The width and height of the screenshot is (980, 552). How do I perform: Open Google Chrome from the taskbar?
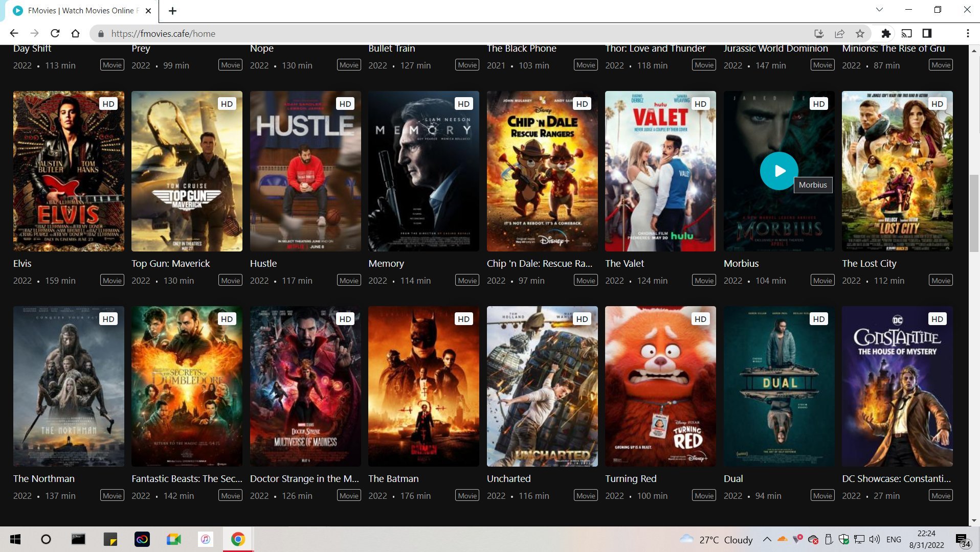click(238, 539)
